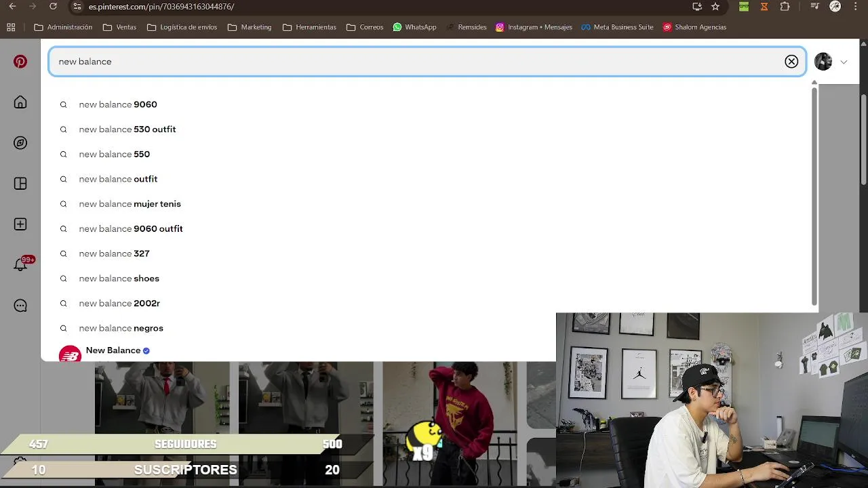Viewport: 868px width, 488px height.
Task: Open the Shalom Agencias bookmark
Action: 694,27
